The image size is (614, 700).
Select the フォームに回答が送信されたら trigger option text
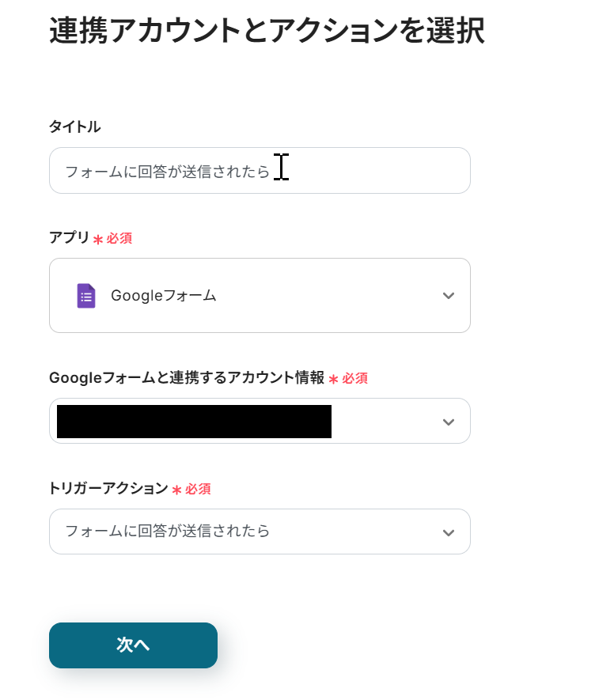[167, 531]
